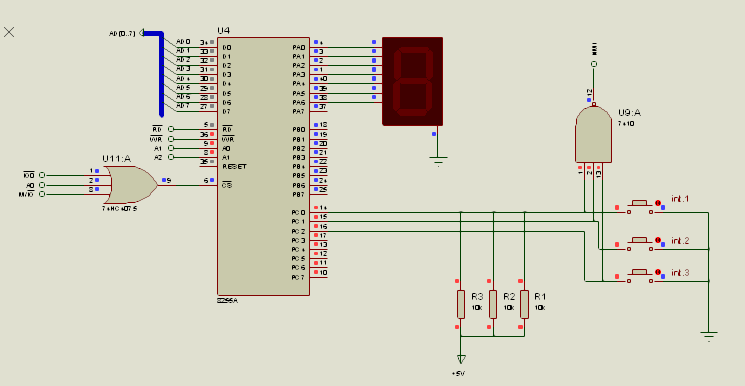Viewport: 745px width, 386px height.
Task: Click the WR input terminal circle
Action: point(171,139)
